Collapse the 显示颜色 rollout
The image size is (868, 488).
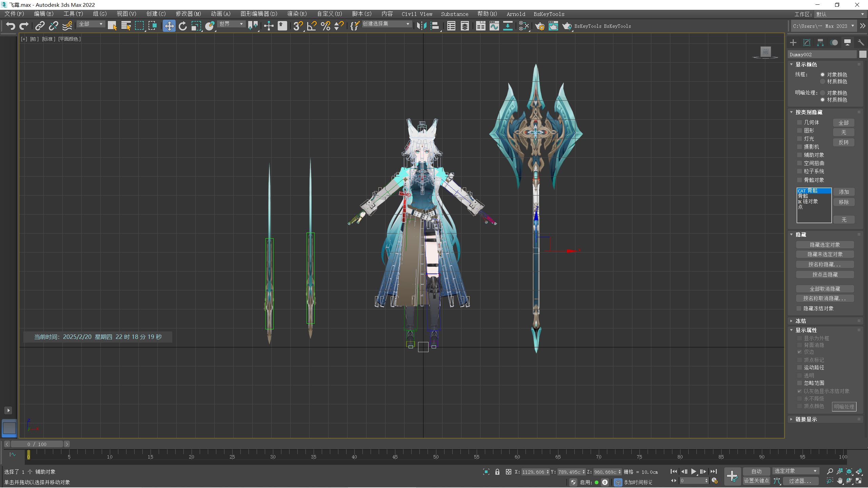(x=792, y=64)
